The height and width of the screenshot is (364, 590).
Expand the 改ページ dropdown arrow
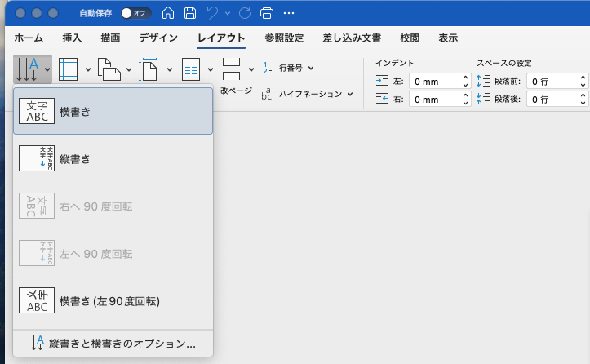pyautogui.click(x=251, y=69)
